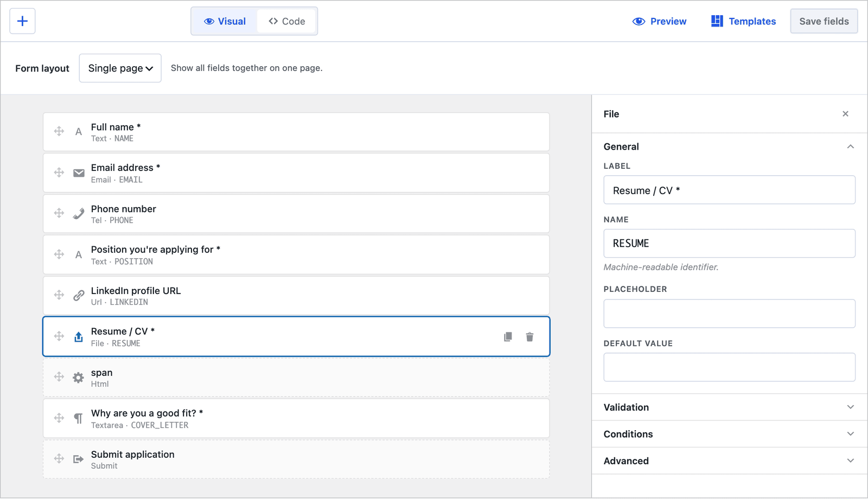Select the span Html field row

click(x=296, y=378)
